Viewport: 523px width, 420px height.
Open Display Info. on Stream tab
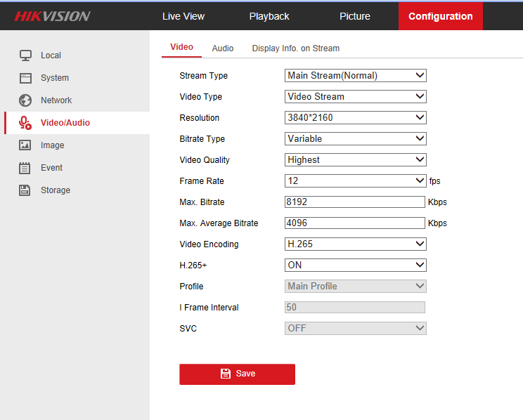click(296, 48)
